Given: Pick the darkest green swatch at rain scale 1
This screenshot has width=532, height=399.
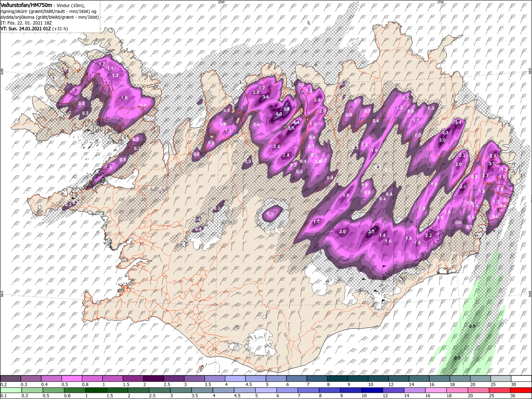Looking at the screenshot, I should (x=95, y=390).
